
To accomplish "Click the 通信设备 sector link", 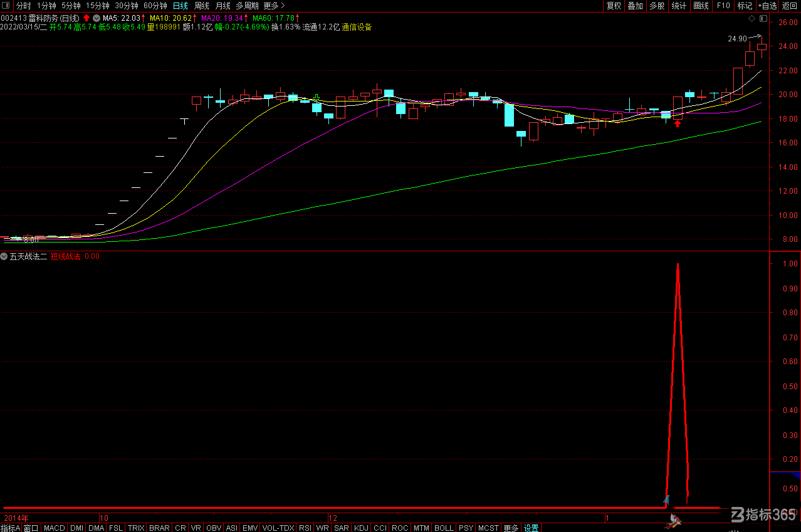I will [357, 28].
